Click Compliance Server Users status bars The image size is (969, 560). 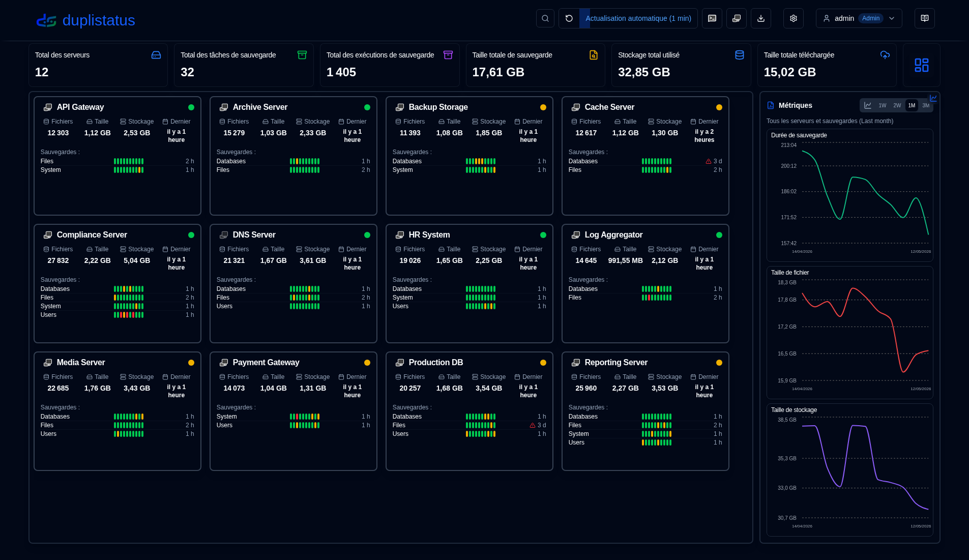click(129, 315)
